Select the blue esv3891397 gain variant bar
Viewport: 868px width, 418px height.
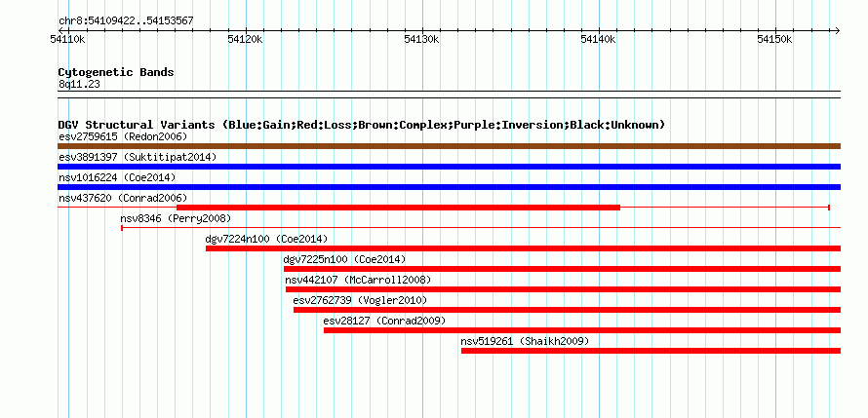pos(449,167)
